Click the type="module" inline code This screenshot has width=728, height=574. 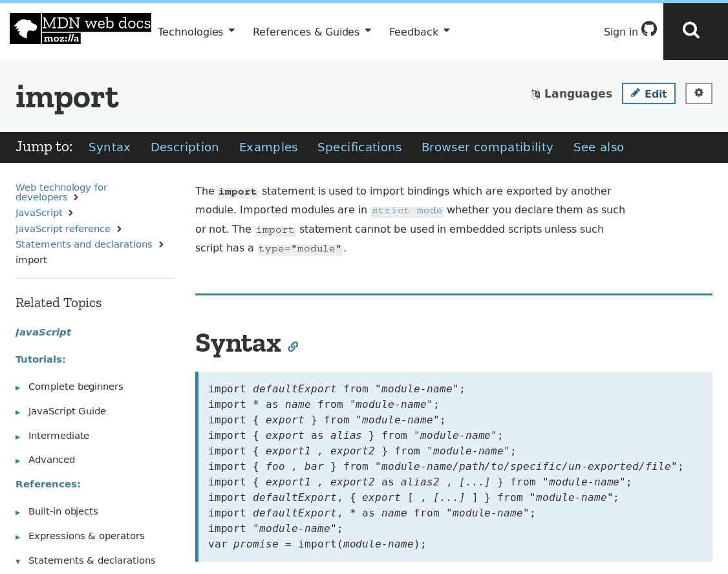click(x=300, y=249)
